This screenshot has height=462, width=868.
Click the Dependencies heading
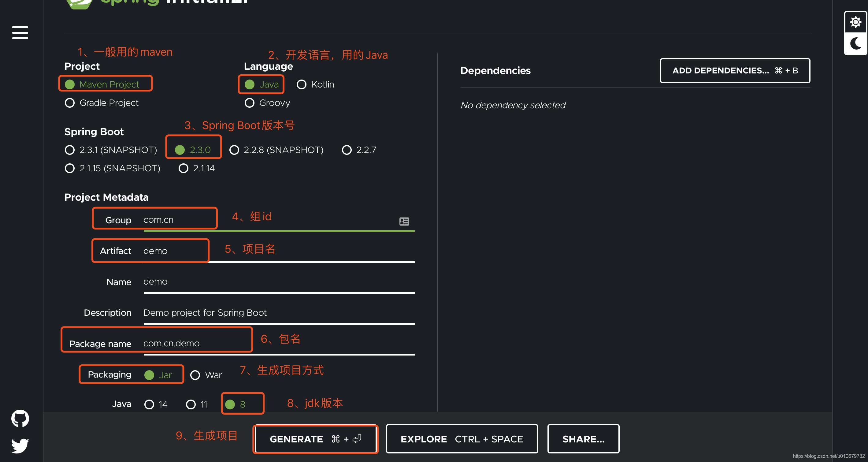click(495, 70)
